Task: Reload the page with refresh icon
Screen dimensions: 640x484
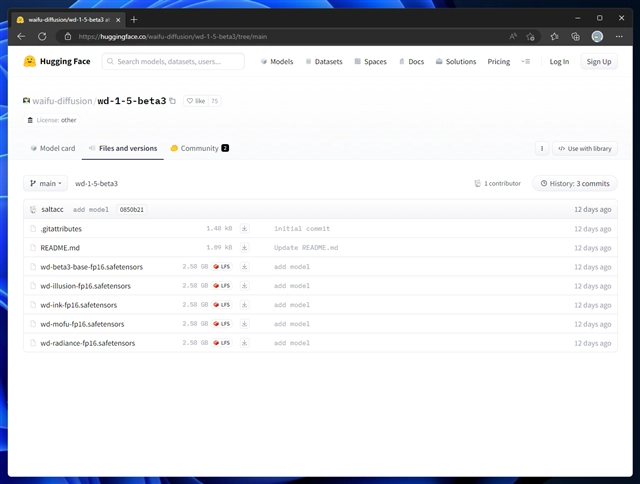Action: (42, 36)
